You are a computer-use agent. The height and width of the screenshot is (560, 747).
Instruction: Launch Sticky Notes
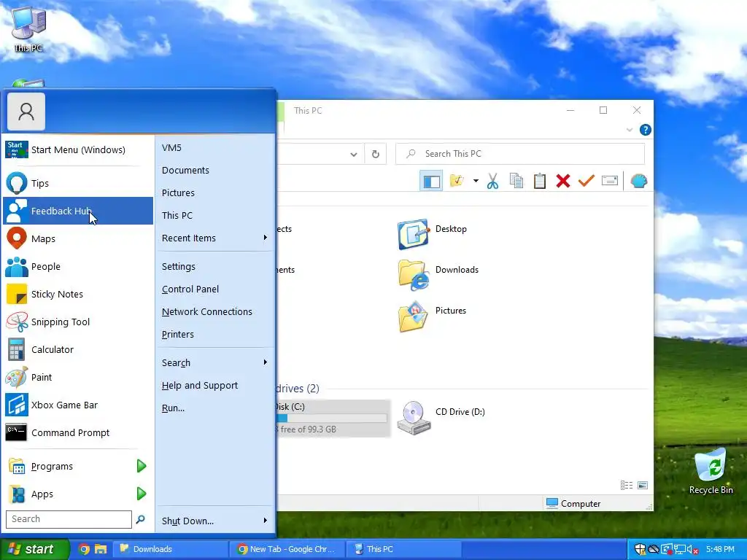tap(78, 294)
